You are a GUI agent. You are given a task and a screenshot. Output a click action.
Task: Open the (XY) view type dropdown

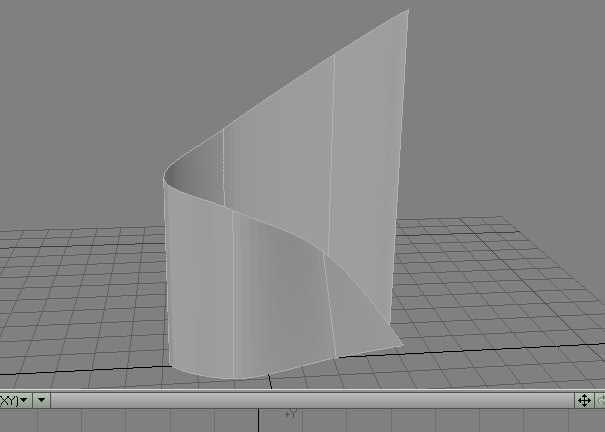[x=14, y=400]
